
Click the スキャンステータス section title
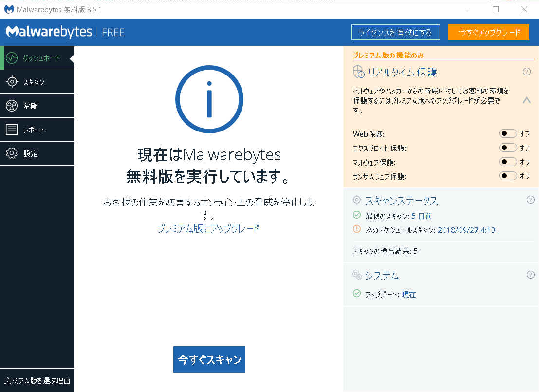tap(402, 201)
